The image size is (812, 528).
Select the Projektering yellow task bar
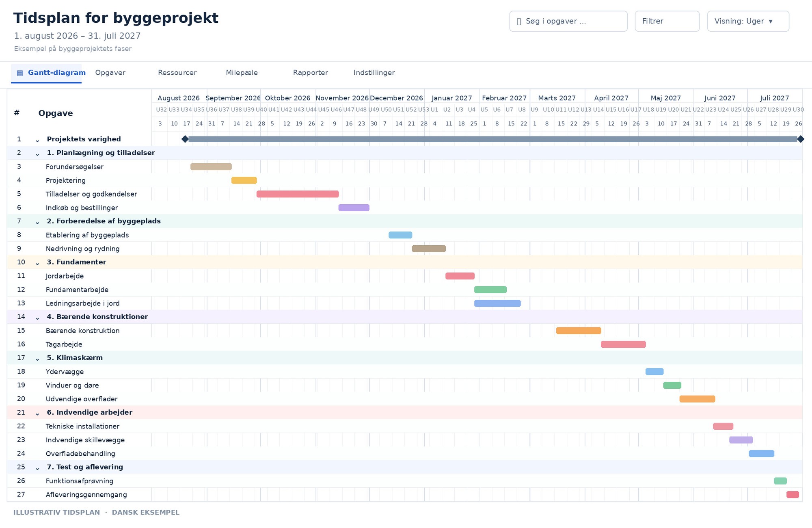pyautogui.click(x=244, y=180)
